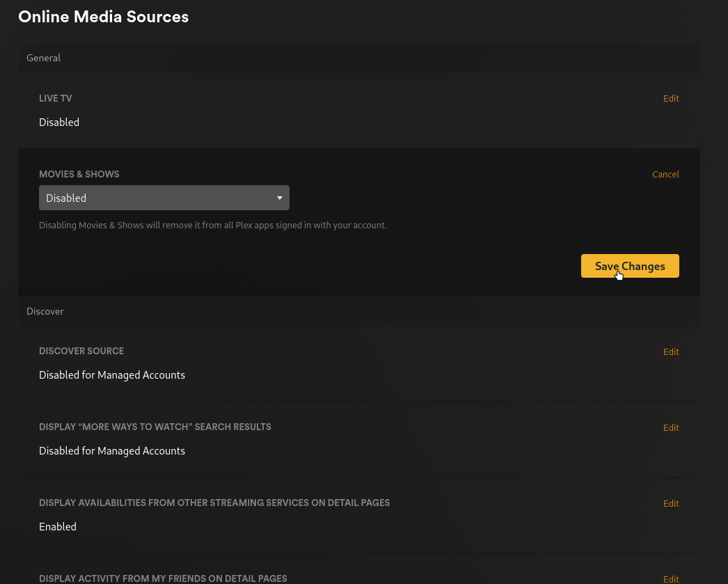
Task: Edit availabilities from other streaming services
Action: [670, 503]
